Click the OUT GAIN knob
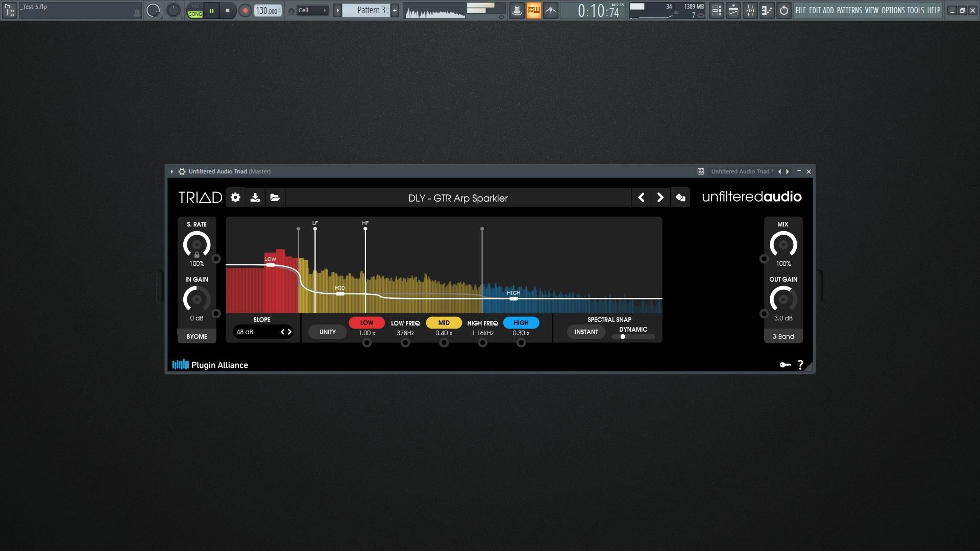This screenshot has width=980, height=551. (x=783, y=299)
